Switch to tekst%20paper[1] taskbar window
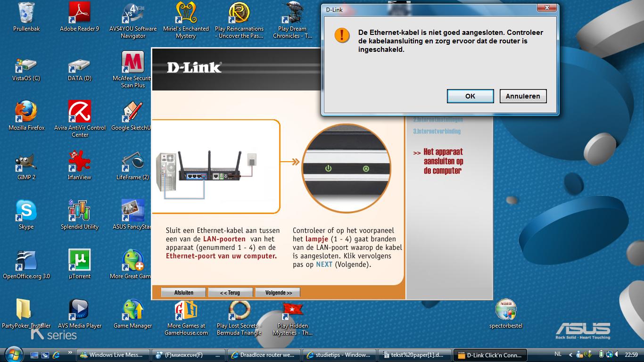 pos(415,355)
